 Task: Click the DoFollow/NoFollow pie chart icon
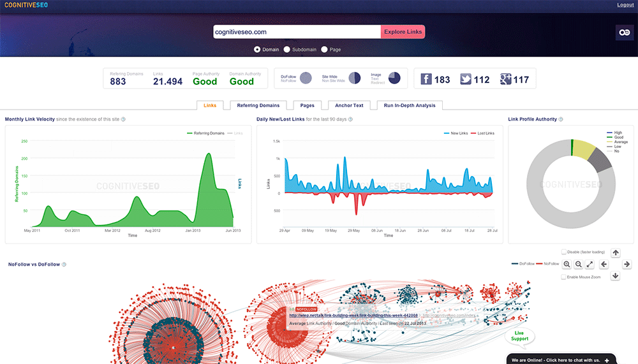click(306, 78)
